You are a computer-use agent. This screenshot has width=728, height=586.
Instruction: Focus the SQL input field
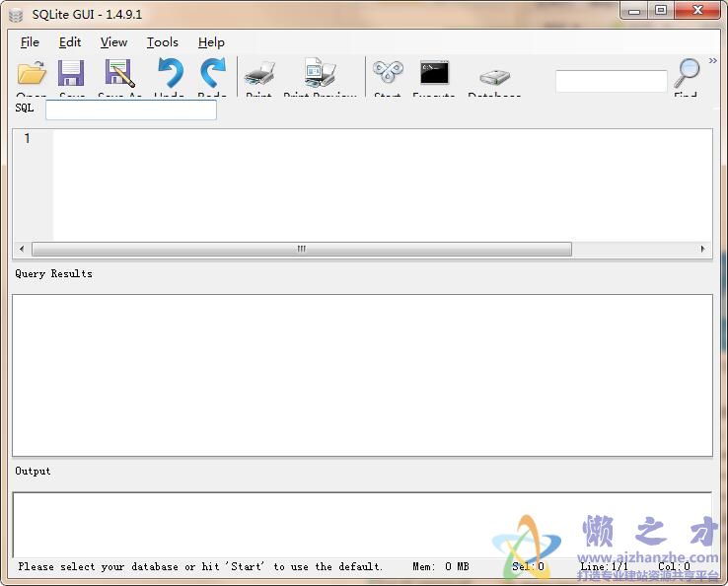point(131,110)
